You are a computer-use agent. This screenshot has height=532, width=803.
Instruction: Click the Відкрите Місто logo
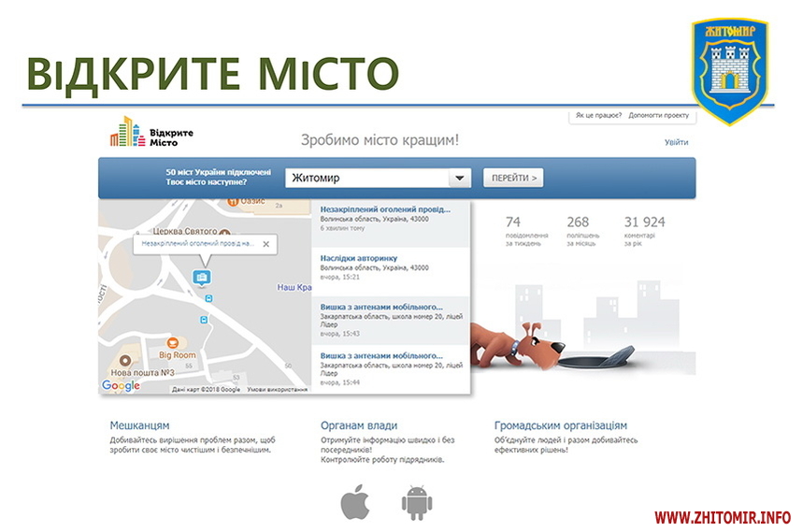[x=151, y=133]
